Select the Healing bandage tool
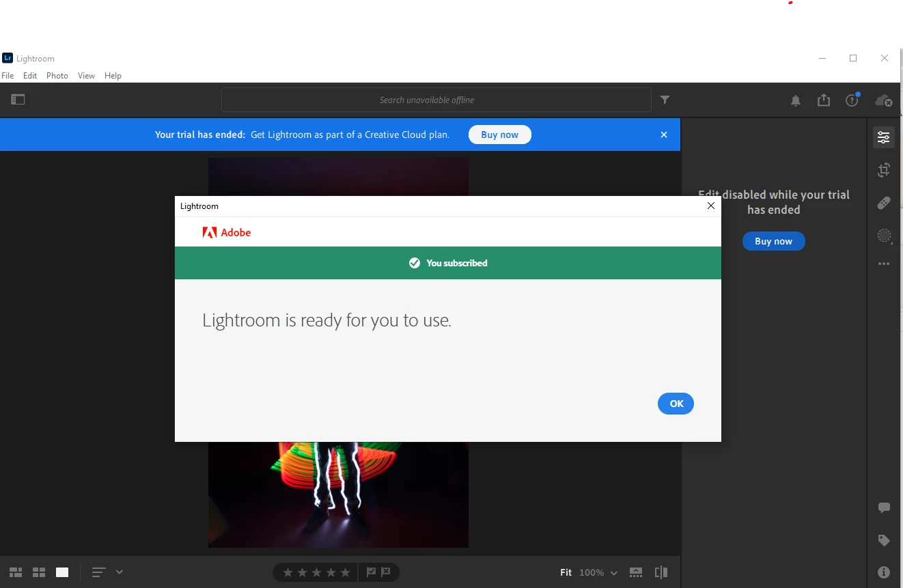The height and width of the screenshot is (588, 903). click(x=884, y=203)
